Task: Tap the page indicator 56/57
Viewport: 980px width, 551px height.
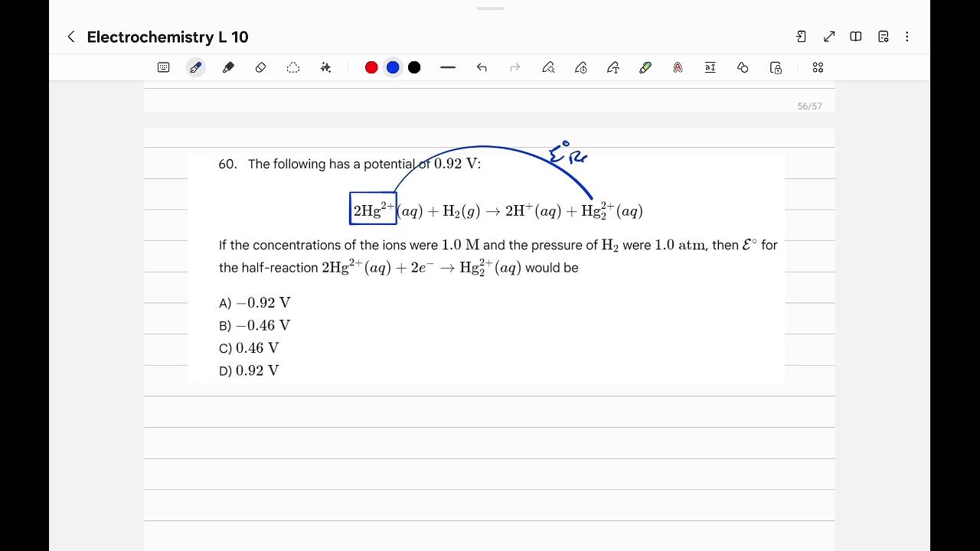Action: pyautogui.click(x=809, y=106)
